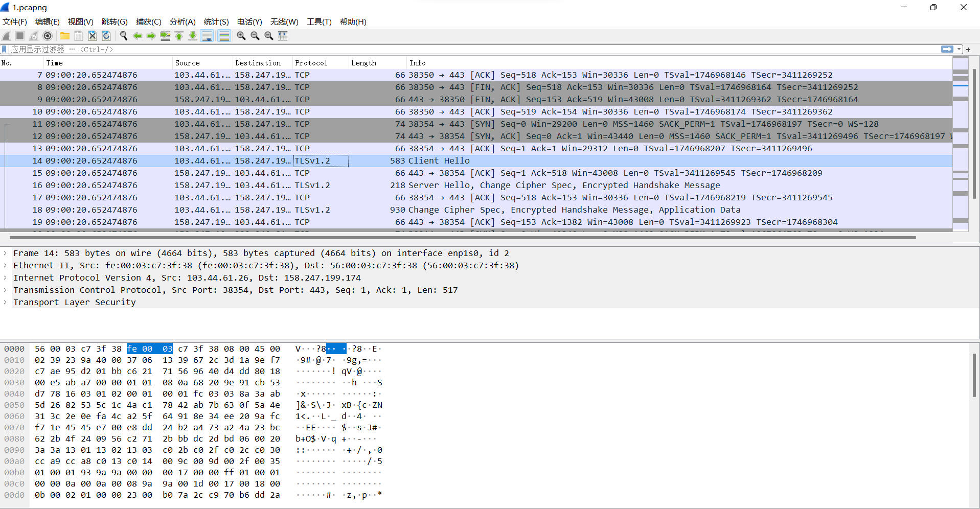The height and width of the screenshot is (509, 980).
Task: Open the 分析(A) menu
Action: (183, 22)
